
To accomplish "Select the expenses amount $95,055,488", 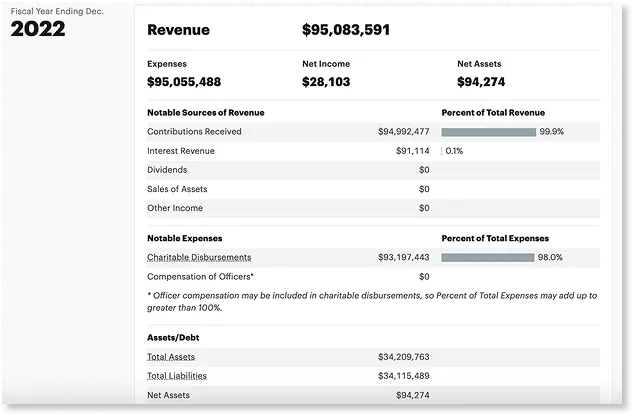I will pos(184,82).
